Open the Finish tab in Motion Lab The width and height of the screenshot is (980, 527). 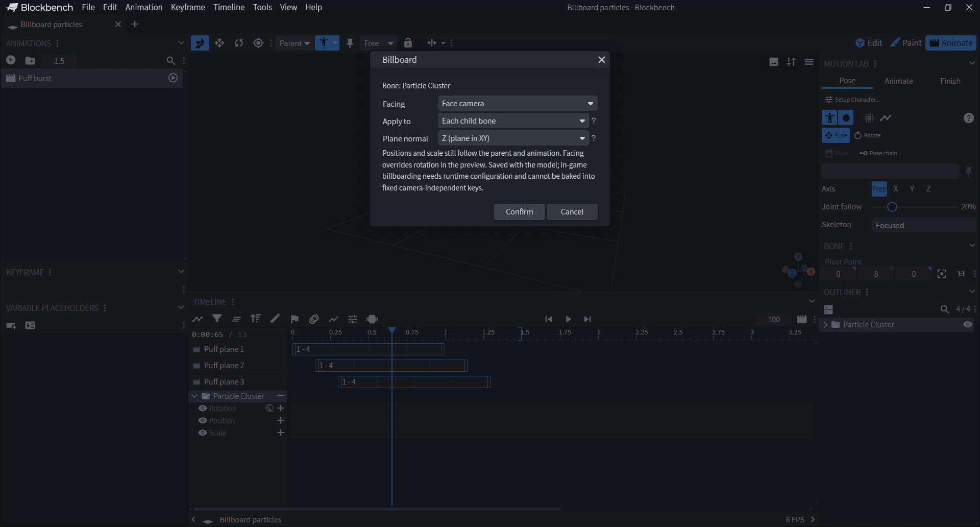coord(950,81)
